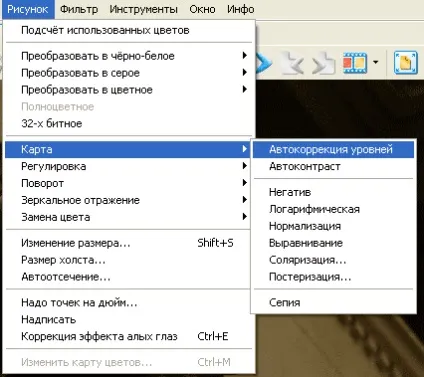Viewport: 424px width, 377px height.
Task: Open the Рисунок menu
Action: click(x=28, y=9)
